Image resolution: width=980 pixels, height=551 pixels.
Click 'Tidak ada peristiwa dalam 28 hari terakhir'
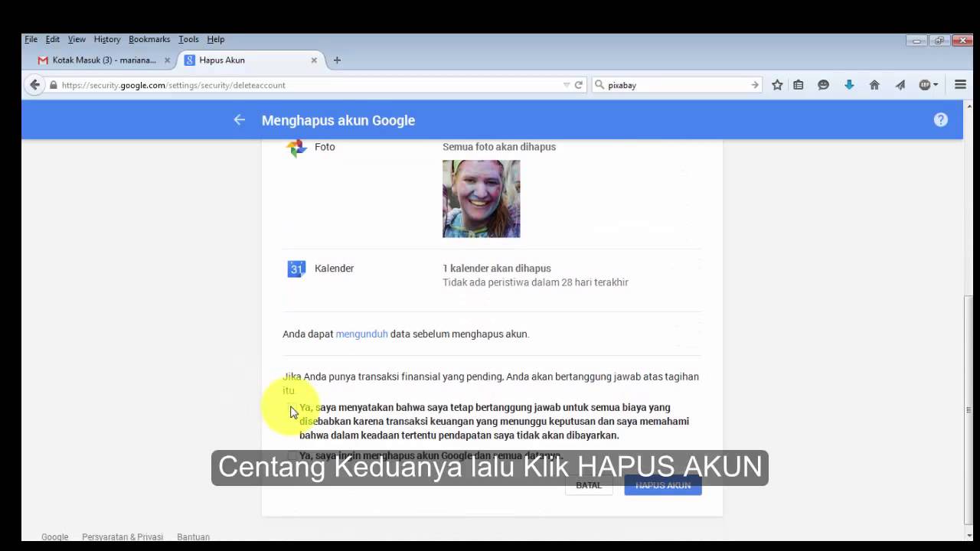tap(535, 282)
